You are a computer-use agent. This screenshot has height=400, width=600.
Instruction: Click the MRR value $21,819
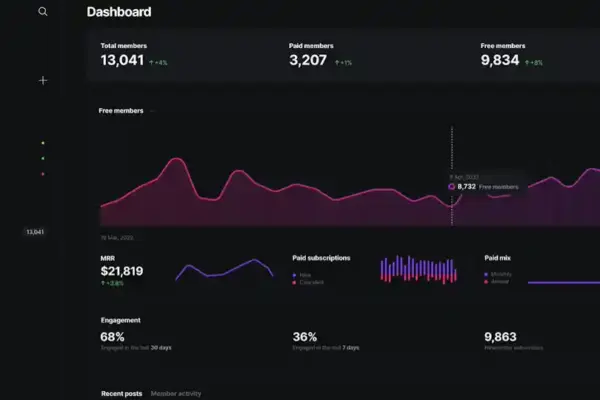(122, 271)
